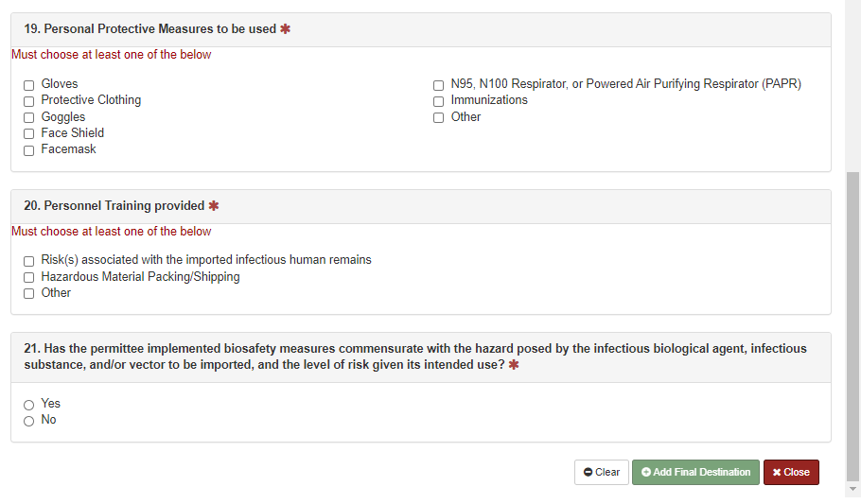Check Risk(s) associated with imported remains

[29, 261]
